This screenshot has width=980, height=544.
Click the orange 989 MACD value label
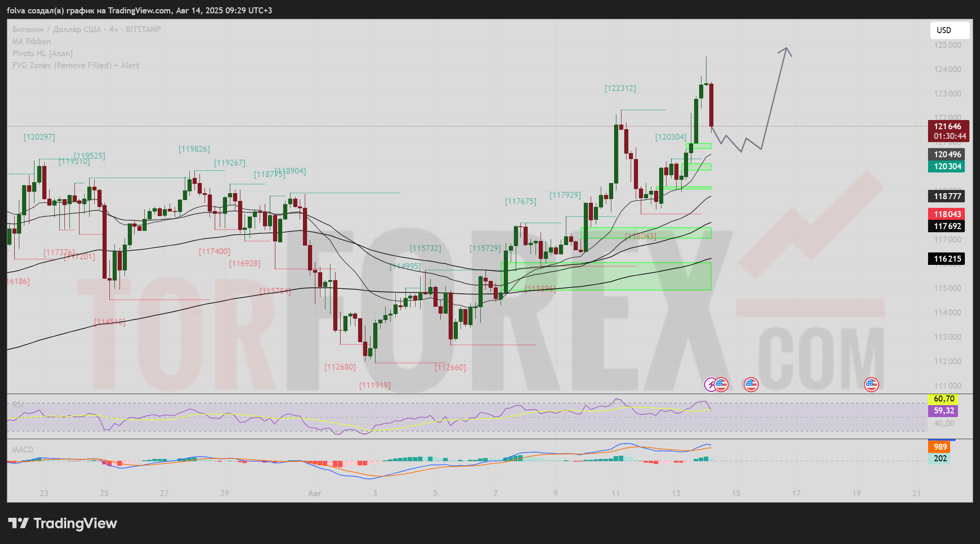tap(940, 447)
